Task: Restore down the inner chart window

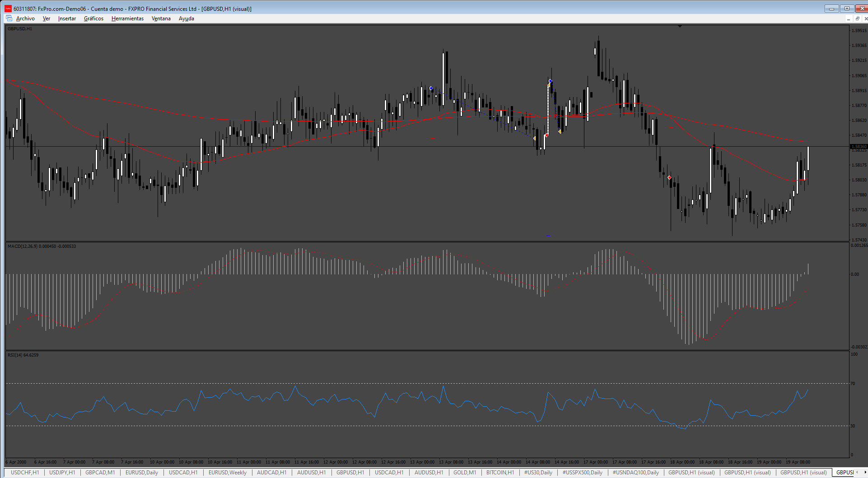Action: 857,19
